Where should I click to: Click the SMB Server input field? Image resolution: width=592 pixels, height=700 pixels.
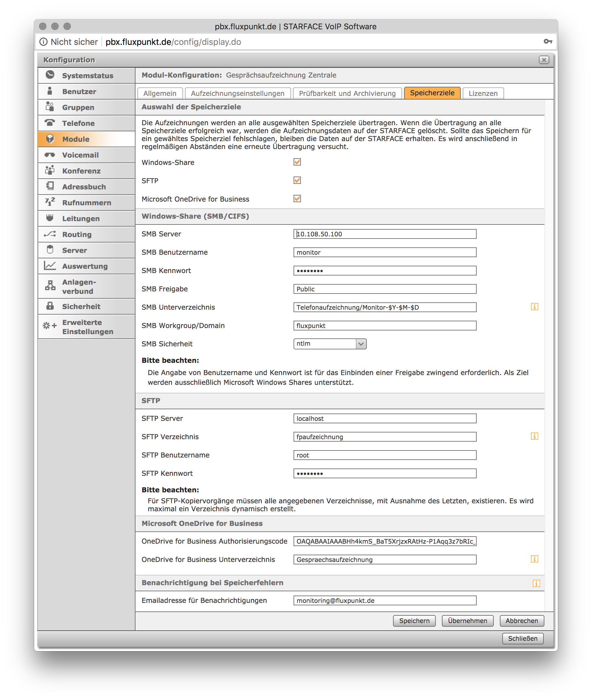[385, 234]
